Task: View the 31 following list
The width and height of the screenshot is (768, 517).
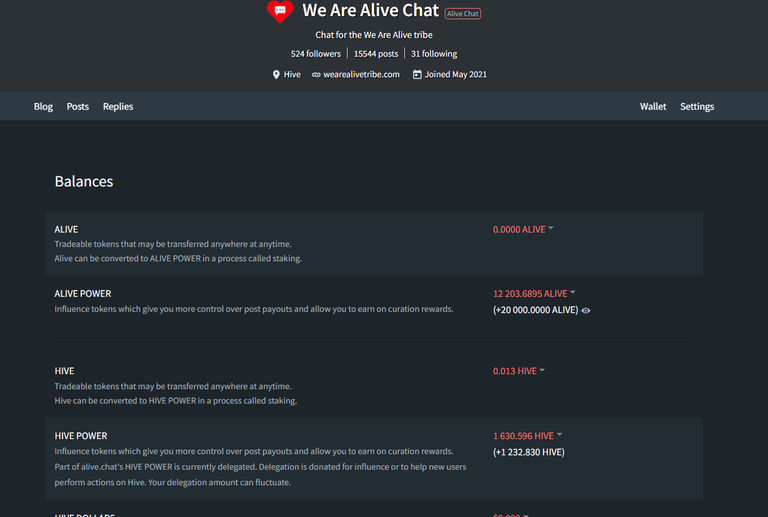Action: pos(434,54)
